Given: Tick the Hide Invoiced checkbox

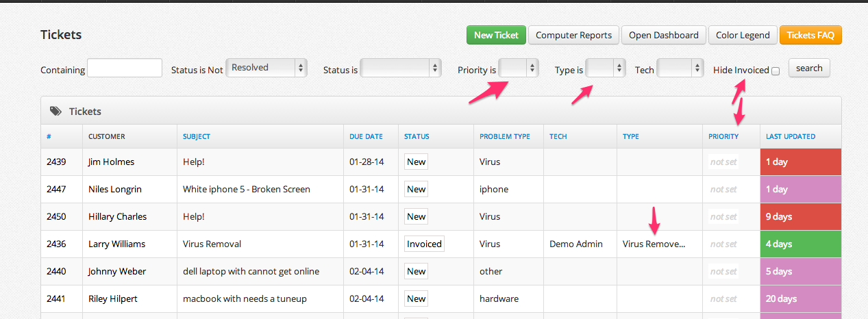Looking at the screenshot, I should tap(776, 71).
